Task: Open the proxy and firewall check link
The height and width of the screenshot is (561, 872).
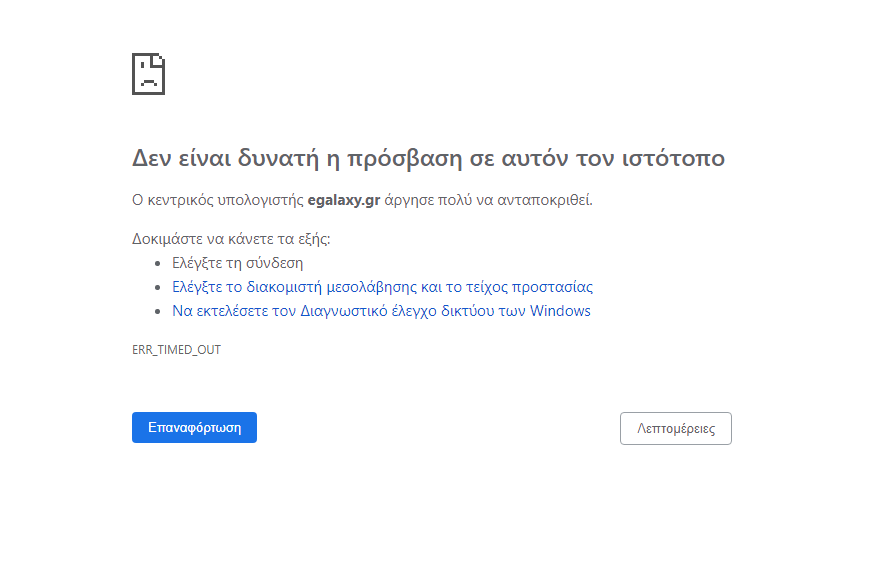Action: 382,287
